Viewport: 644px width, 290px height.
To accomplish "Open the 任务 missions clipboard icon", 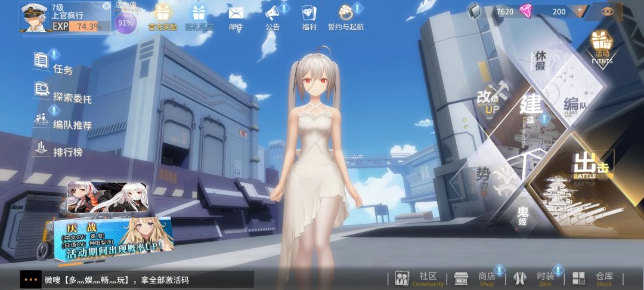I will point(41,61).
